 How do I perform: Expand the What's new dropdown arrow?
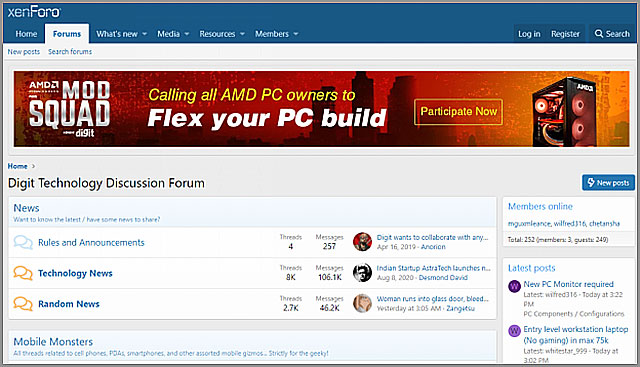[144, 34]
